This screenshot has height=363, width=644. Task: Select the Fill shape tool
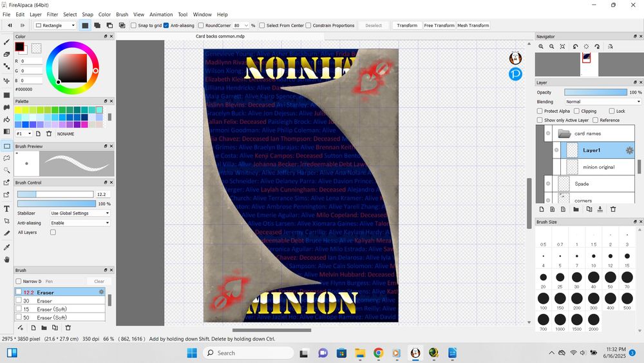coord(6,95)
